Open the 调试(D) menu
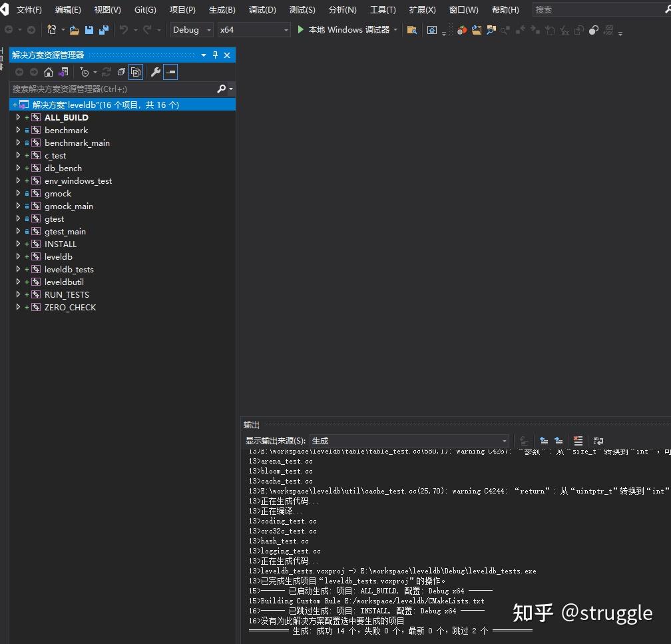Image resolution: width=671 pixels, height=644 pixels. tap(262, 9)
